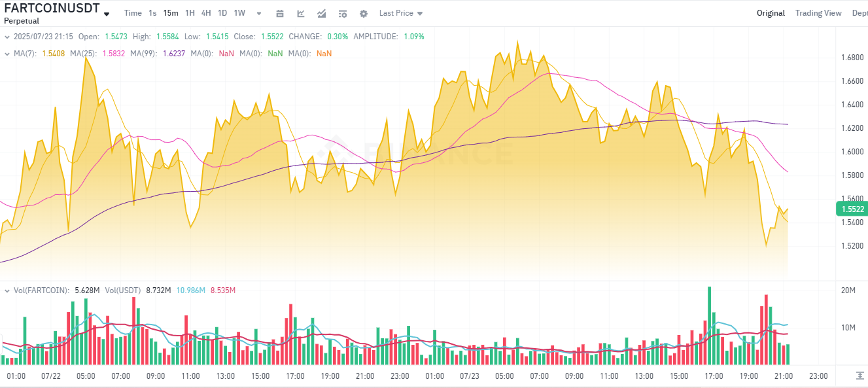
Task: Click the Low price 1.5415
Action: coord(216,37)
